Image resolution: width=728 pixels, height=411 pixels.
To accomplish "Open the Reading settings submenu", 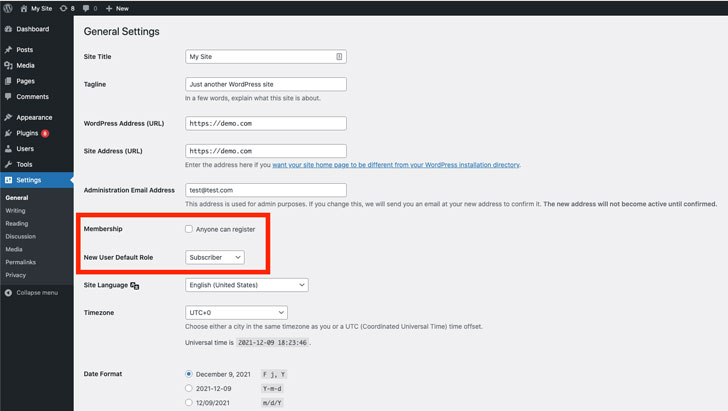I will coord(16,223).
